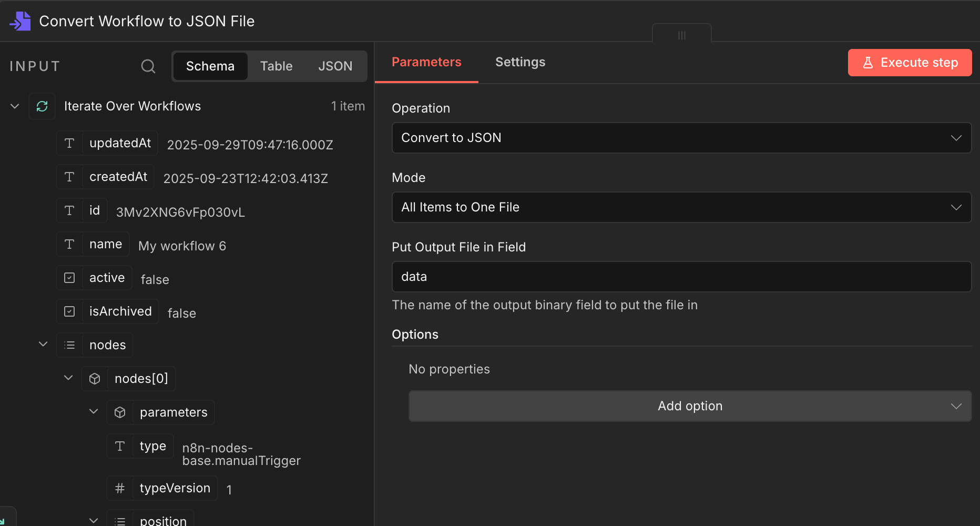Viewport: 980px width, 526px height.
Task: Open the Parameters tab
Action: (426, 62)
